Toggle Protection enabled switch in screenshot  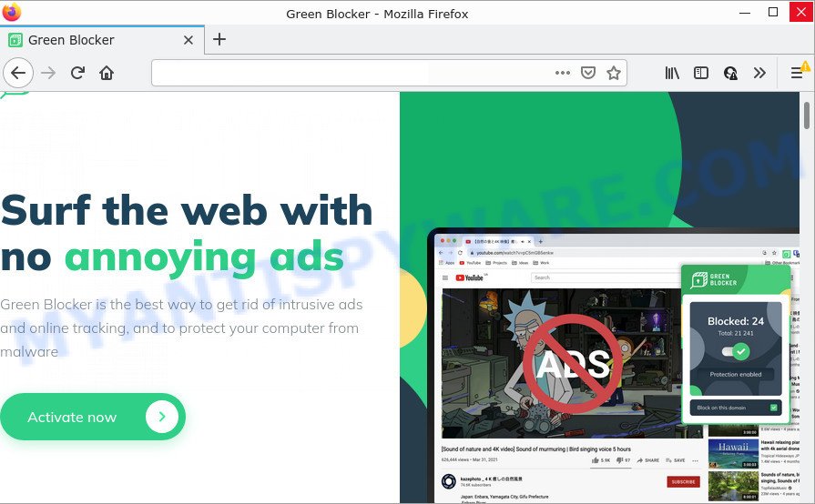[736, 351]
